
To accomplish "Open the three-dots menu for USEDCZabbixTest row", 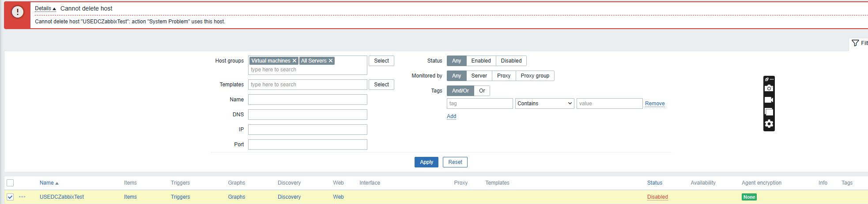I will 22,197.
